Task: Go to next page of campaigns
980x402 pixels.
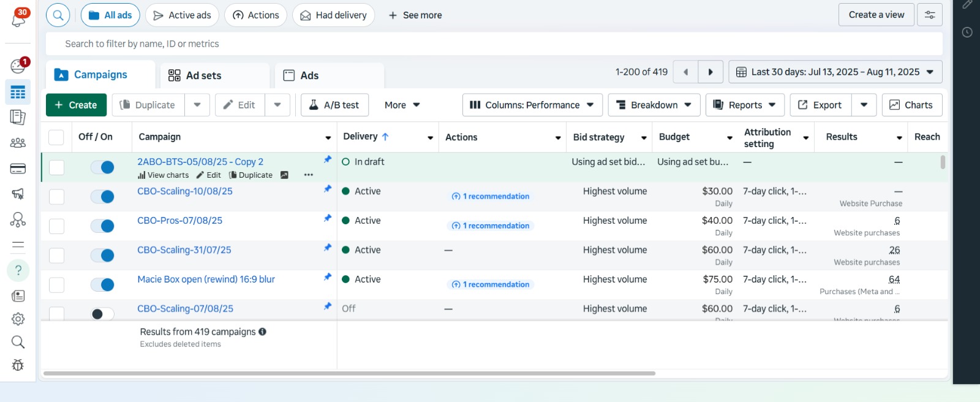Action: coord(710,72)
